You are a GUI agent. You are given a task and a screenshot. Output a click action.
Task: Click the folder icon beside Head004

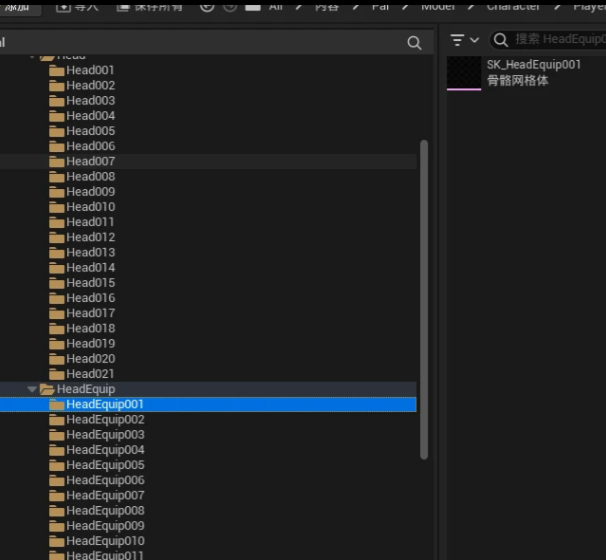(57, 116)
